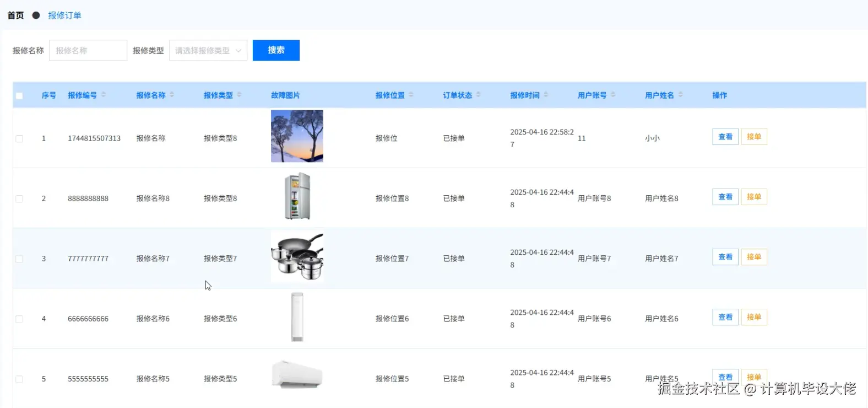This screenshot has width=868, height=408.
Task: Click 接单 for order 7777777777
Action: 754,257
